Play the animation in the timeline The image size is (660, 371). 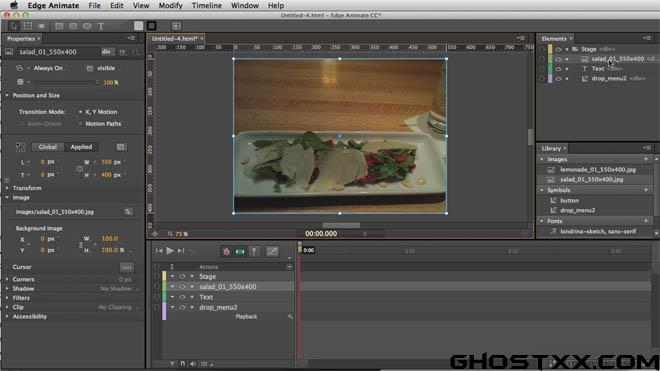(170, 251)
